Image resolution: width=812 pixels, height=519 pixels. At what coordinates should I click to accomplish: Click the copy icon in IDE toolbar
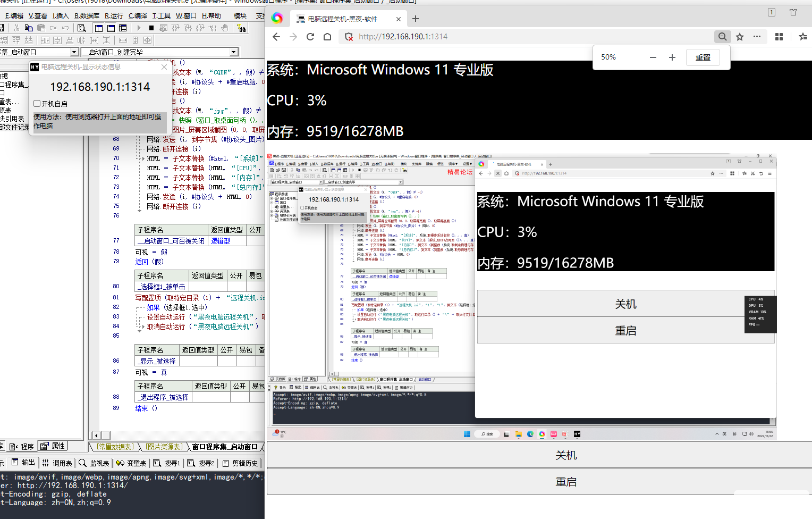(29, 28)
